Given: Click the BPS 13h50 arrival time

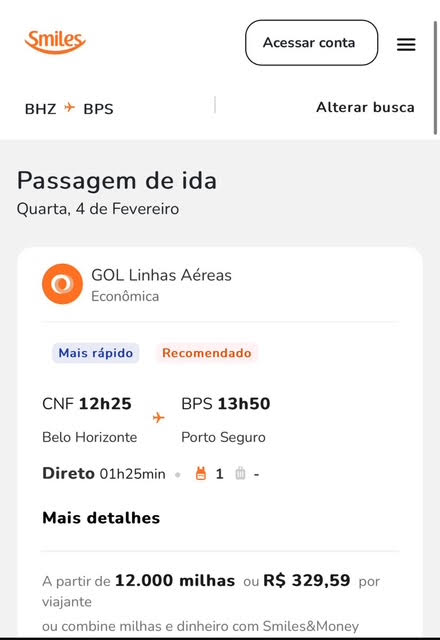Looking at the screenshot, I should [226, 404].
